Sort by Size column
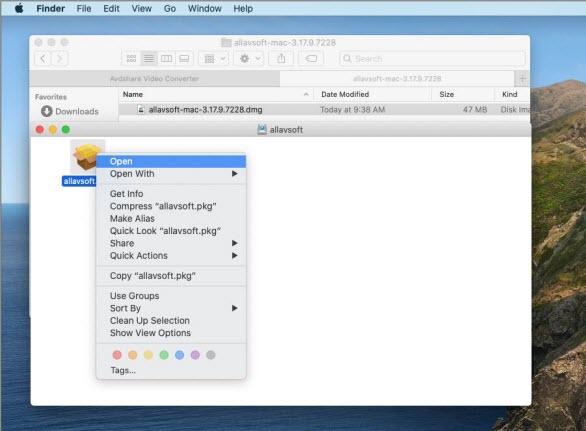Viewport: 586px width, 431px height. tap(463, 94)
